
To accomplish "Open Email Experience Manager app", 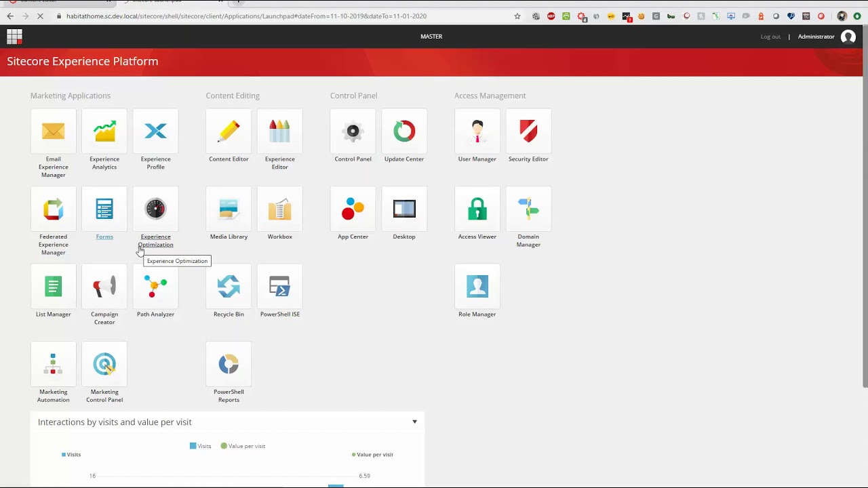I will pos(53,131).
